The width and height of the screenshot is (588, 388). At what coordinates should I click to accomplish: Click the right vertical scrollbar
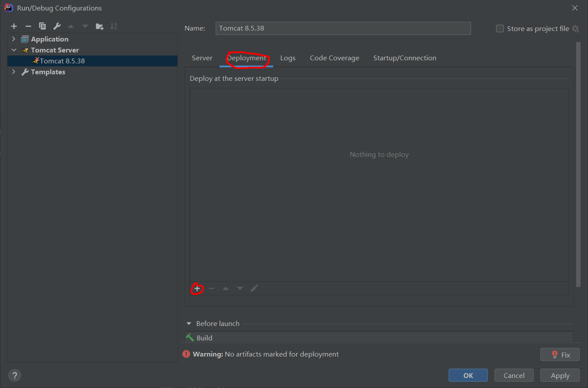click(578, 165)
